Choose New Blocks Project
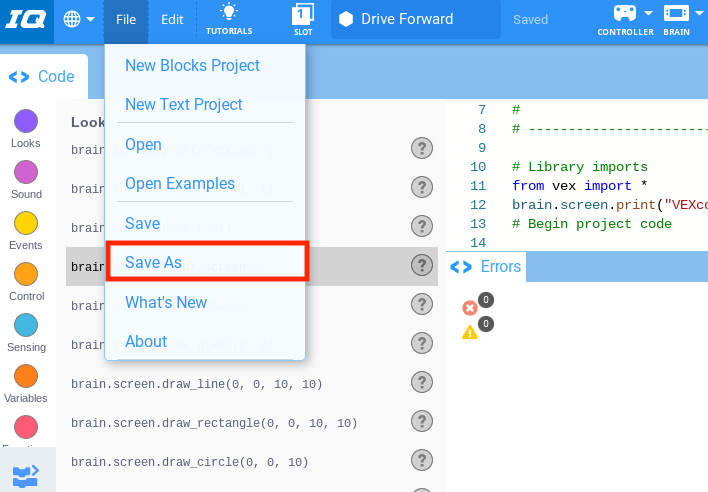The image size is (708, 492). [192, 66]
